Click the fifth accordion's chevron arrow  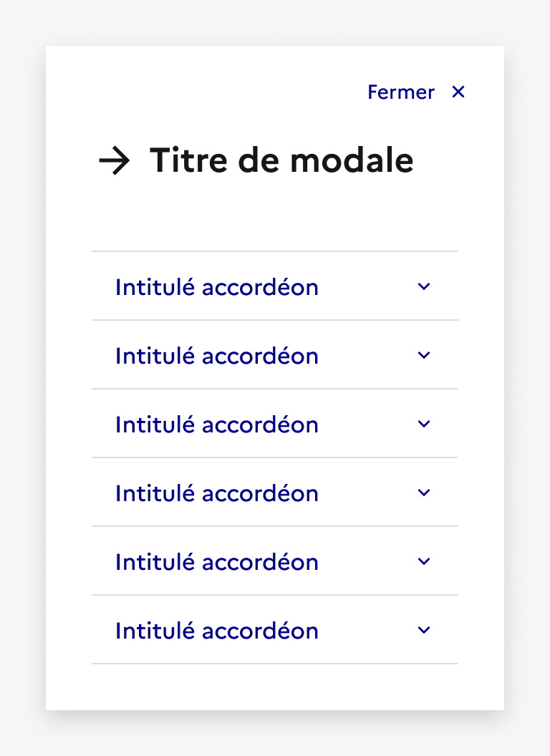coord(423,561)
